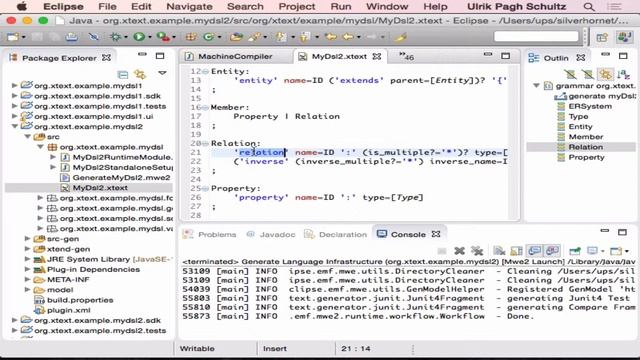Expand the JRE System Library node
Screen dimensions: 640x360
click(x=28, y=259)
